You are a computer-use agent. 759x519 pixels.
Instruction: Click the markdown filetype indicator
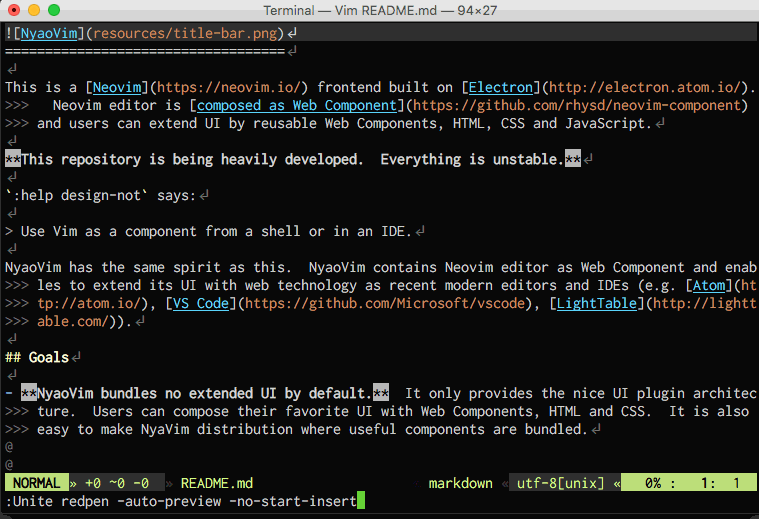click(460, 483)
